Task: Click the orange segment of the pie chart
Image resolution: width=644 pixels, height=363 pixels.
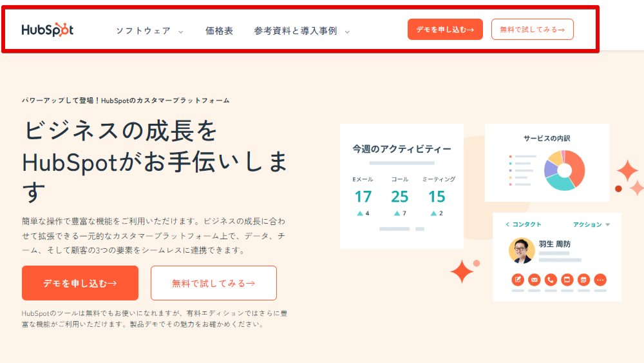Action: [577, 166]
